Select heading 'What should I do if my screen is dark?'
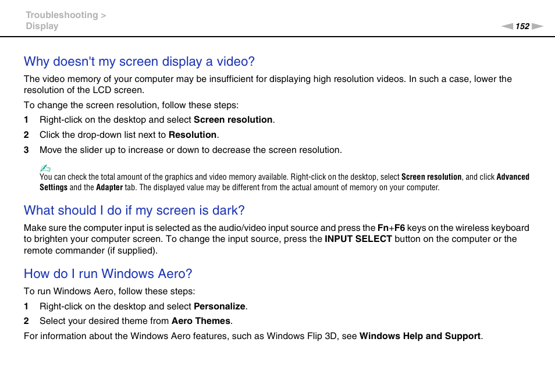 (134, 211)
